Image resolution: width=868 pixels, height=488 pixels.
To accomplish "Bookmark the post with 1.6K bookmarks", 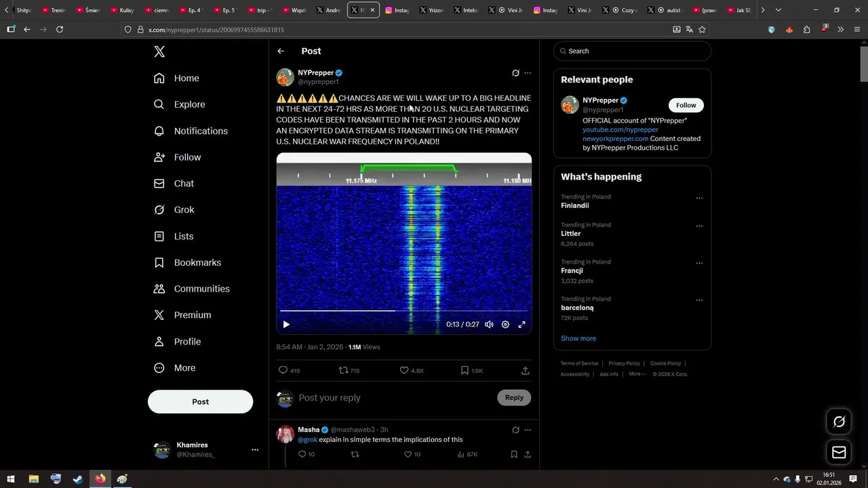I will 471,371.
